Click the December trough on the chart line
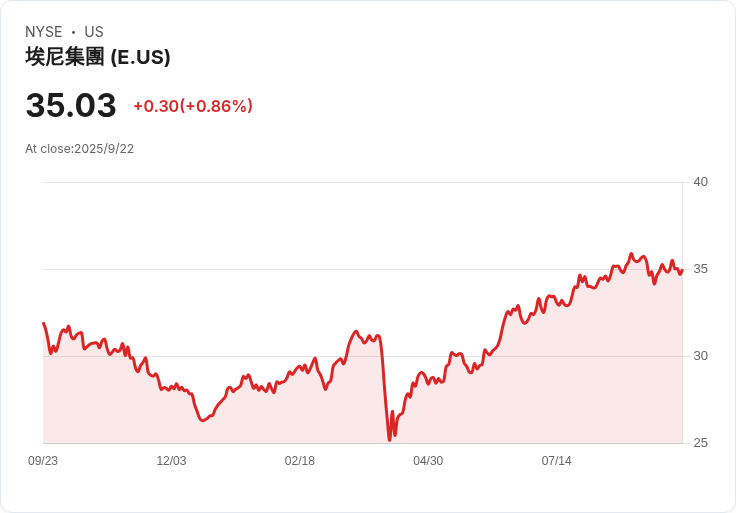The height and width of the screenshot is (513, 736). (203, 420)
